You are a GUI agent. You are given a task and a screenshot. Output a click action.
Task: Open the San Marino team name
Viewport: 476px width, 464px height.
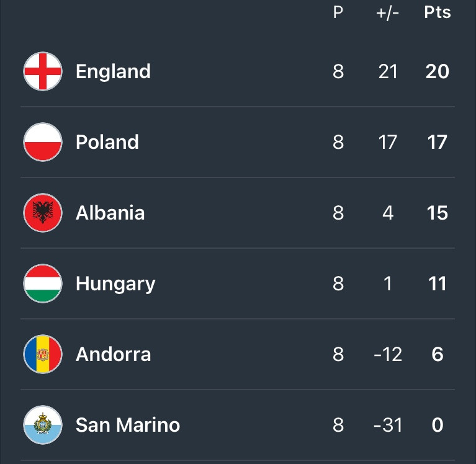128,425
